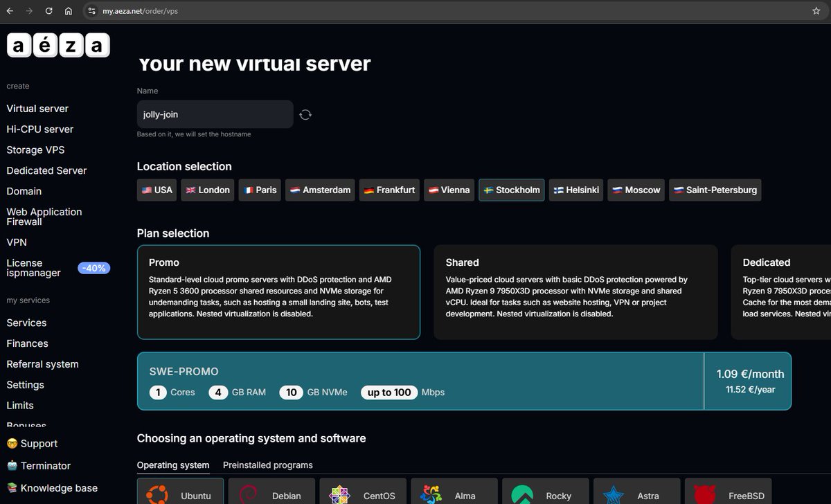Switch to Operating system tab
Image resolution: width=831 pixels, height=504 pixels.
click(173, 465)
